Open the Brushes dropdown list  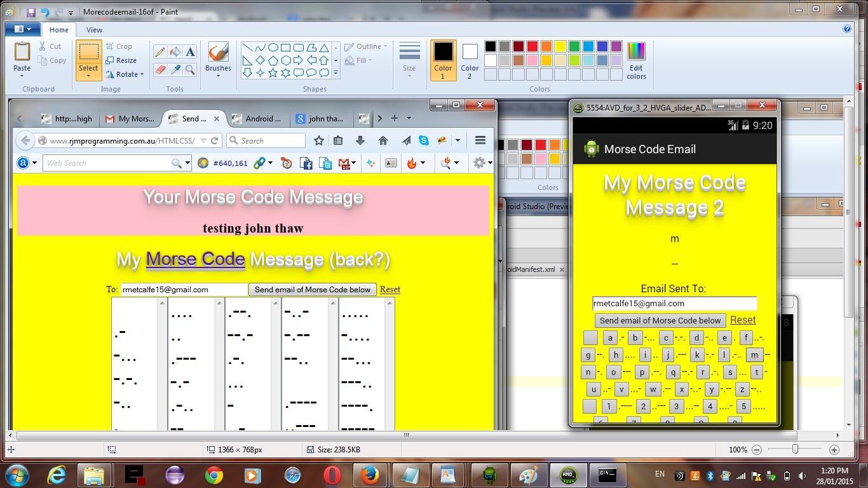click(x=218, y=75)
